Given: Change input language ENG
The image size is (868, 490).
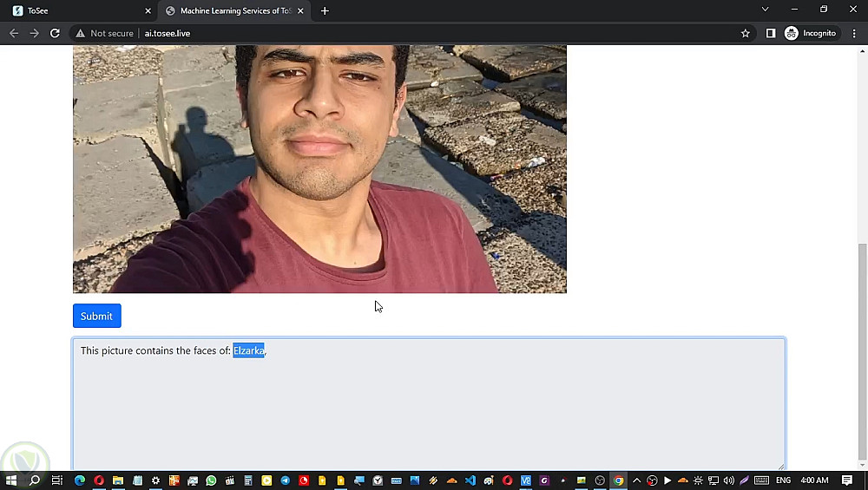Looking at the screenshot, I should (x=783, y=480).
